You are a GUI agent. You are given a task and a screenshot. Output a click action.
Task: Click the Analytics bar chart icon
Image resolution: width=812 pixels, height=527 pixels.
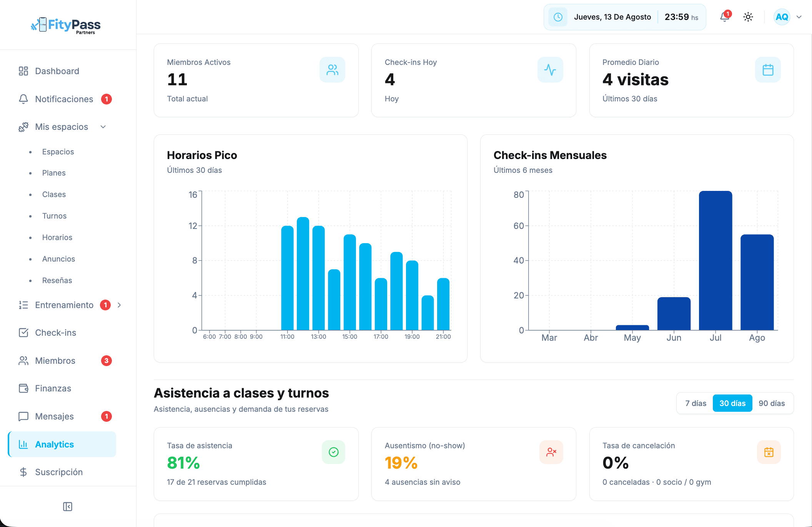23,444
